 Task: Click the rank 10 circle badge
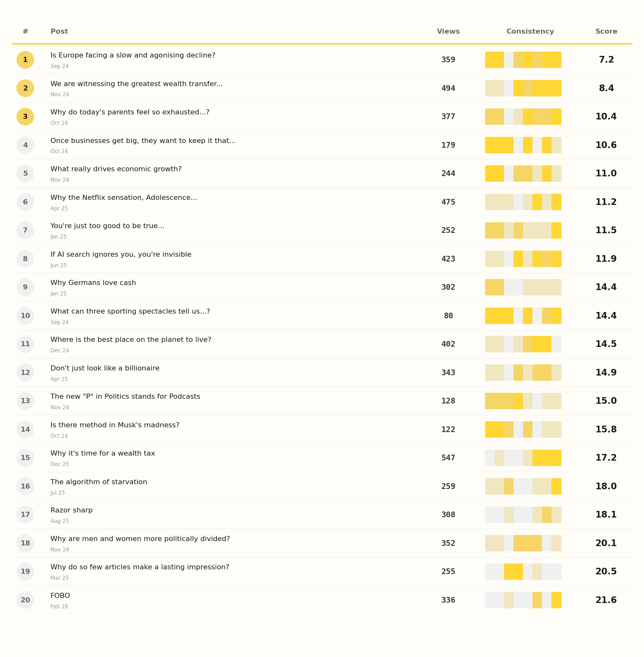[x=25, y=316]
